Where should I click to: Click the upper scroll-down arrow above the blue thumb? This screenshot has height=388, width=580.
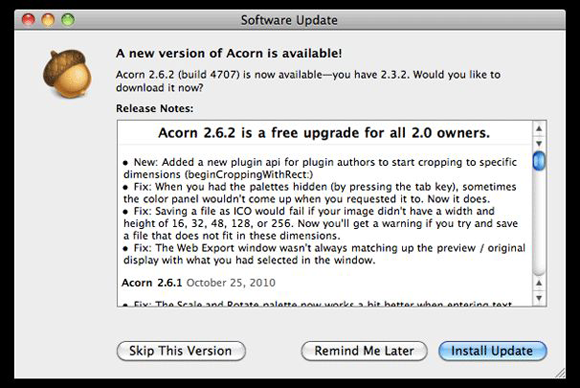[539, 144]
